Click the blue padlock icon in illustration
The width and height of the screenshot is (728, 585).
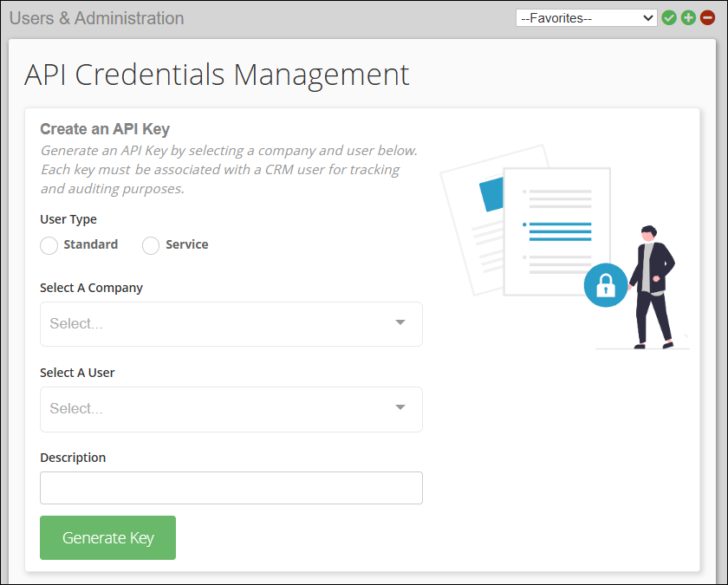coord(605,285)
